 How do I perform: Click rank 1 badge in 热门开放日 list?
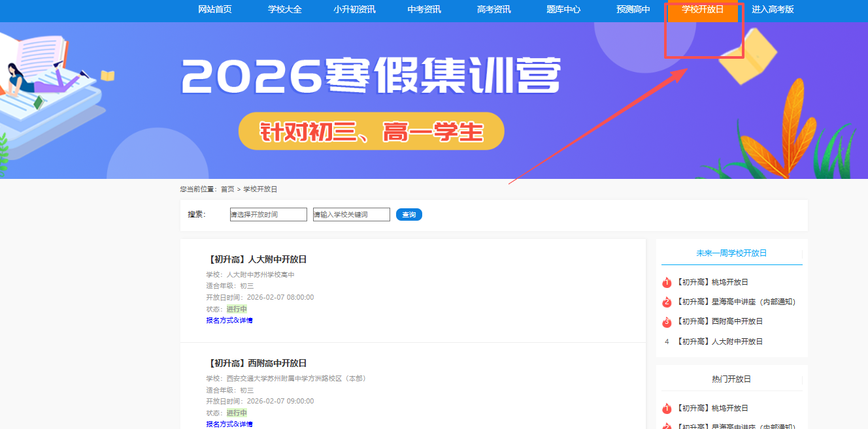(667, 409)
